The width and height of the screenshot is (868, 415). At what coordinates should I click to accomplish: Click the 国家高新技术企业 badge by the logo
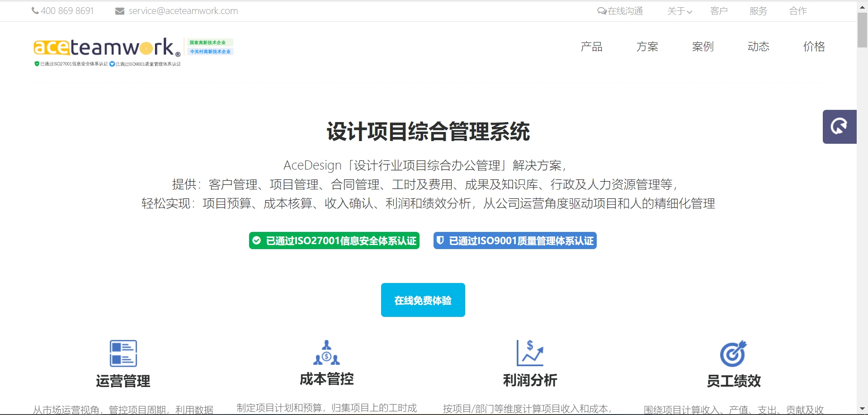point(210,42)
